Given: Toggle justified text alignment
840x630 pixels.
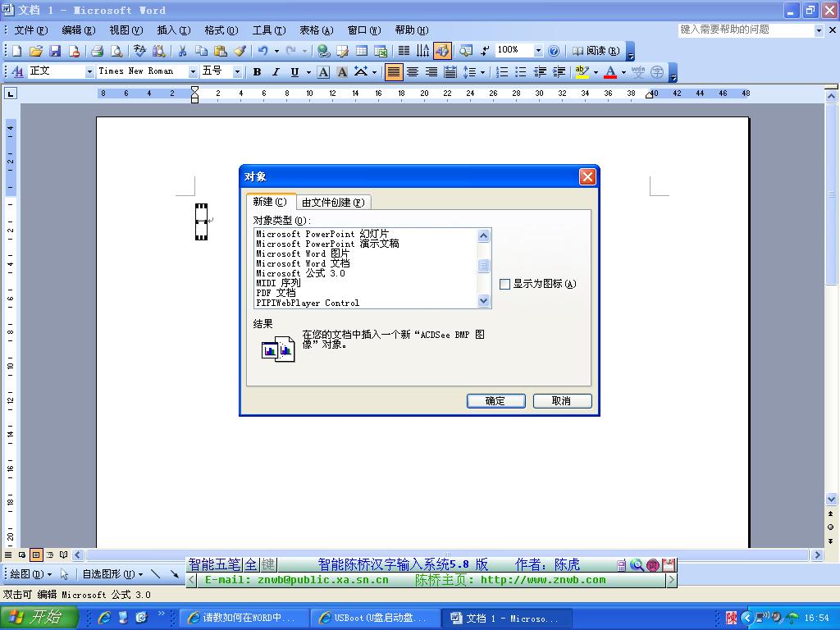Looking at the screenshot, I should (x=394, y=72).
